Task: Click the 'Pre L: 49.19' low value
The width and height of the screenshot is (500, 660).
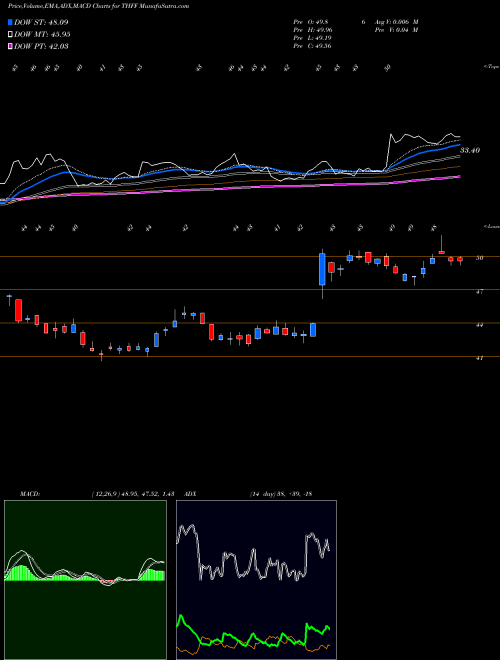Action: [x=313, y=38]
